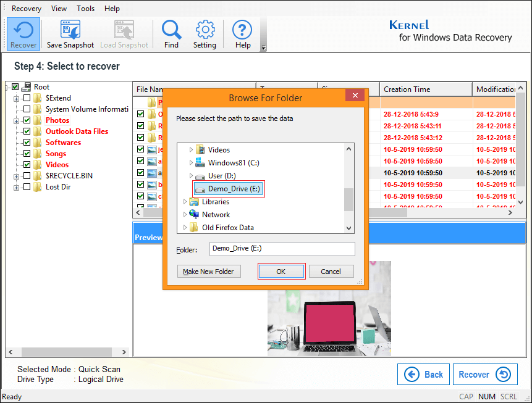Uncheck the Songs folder checkbox

pos(27,154)
